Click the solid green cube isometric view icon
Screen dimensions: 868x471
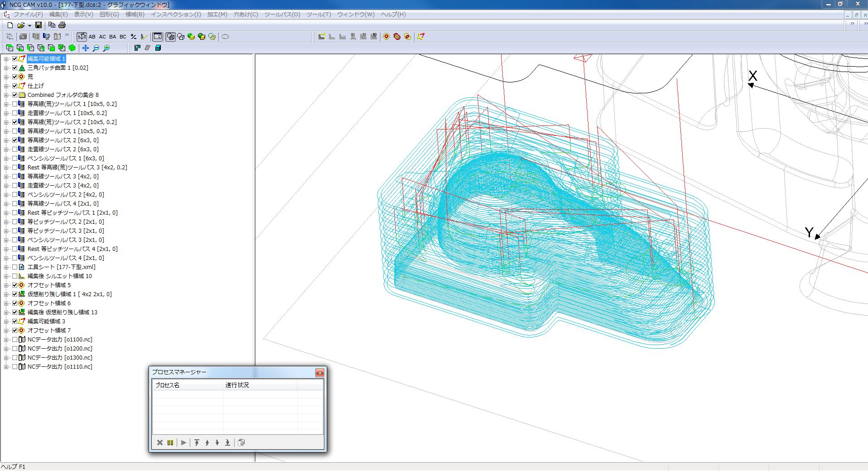point(72,48)
